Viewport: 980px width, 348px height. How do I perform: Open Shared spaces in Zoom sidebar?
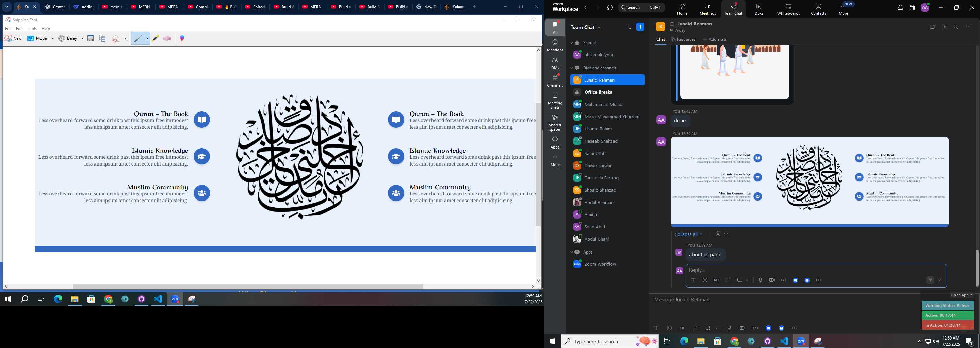tap(555, 123)
